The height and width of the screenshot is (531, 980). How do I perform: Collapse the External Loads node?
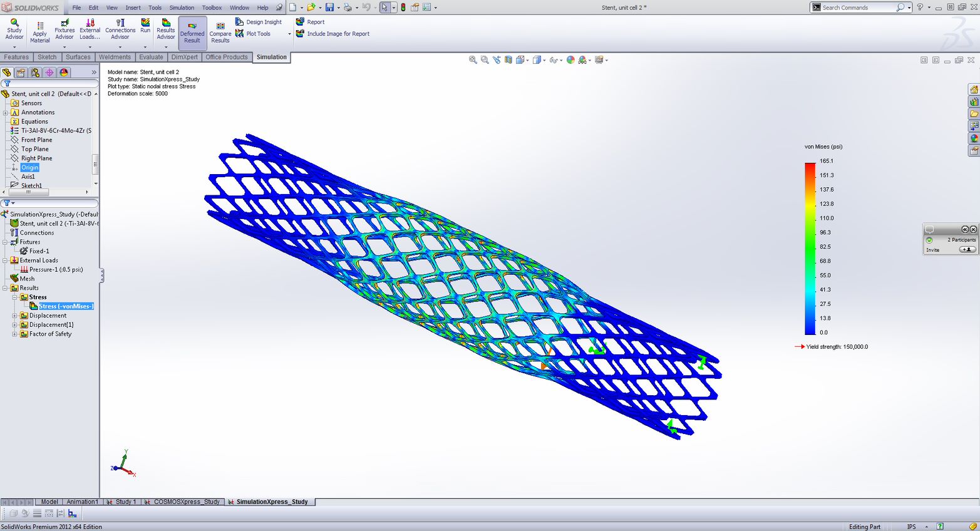pyautogui.click(x=6, y=260)
